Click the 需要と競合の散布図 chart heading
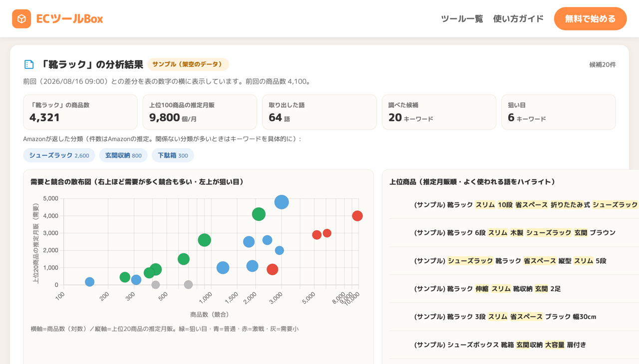This screenshot has height=364, width=639. pos(137,182)
